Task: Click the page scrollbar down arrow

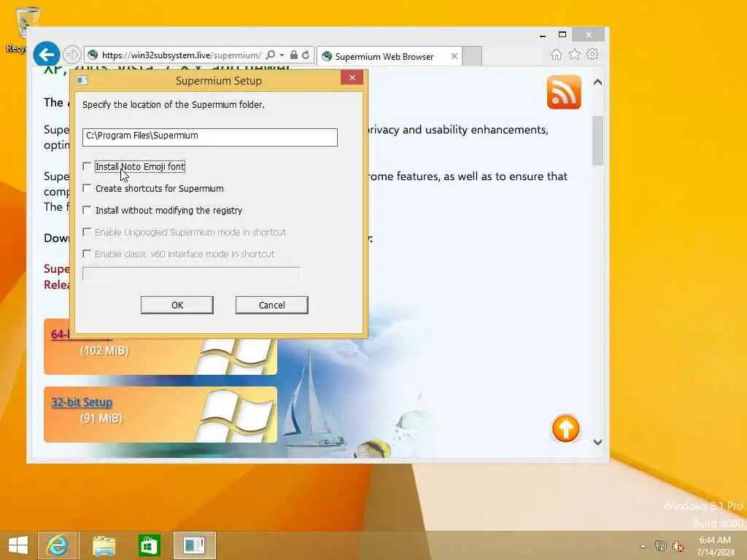Action: (597, 442)
